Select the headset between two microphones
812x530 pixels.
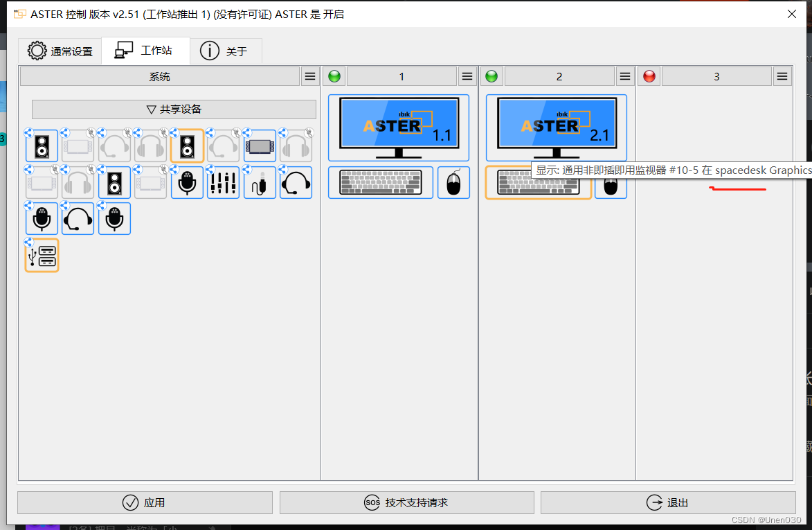click(78, 219)
